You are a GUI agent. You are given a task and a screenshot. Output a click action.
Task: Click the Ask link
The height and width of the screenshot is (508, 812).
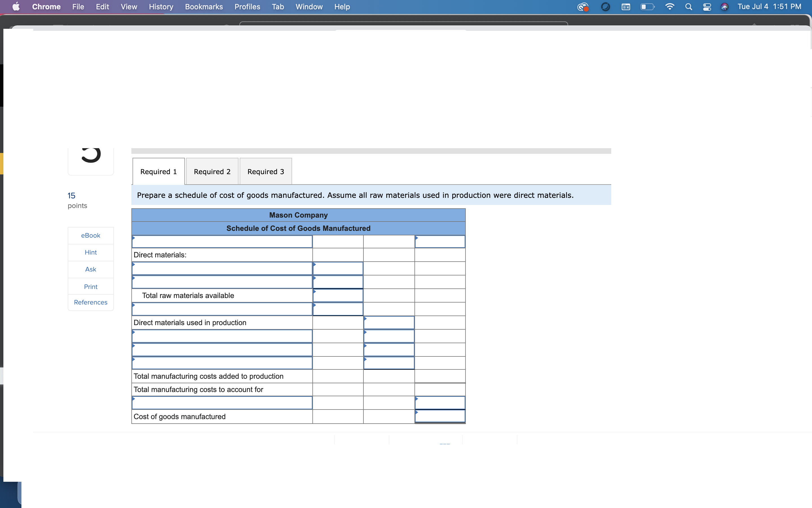(x=91, y=270)
